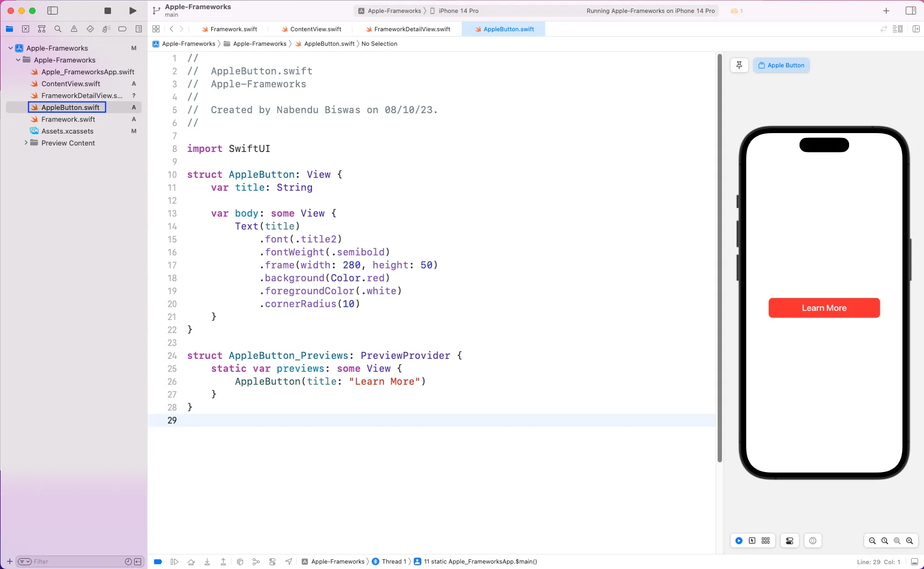Show preview variants grid
The height and width of the screenshot is (569, 924).
pos(766,540)
